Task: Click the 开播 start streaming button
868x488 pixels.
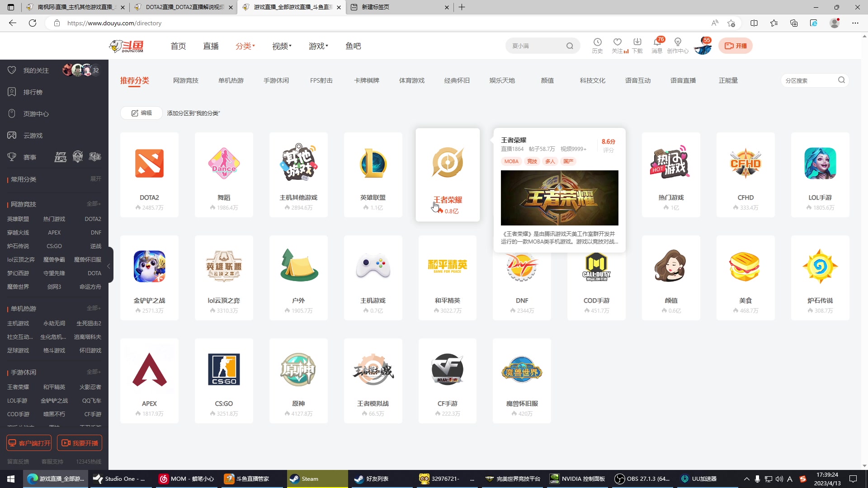Action: 736,46
